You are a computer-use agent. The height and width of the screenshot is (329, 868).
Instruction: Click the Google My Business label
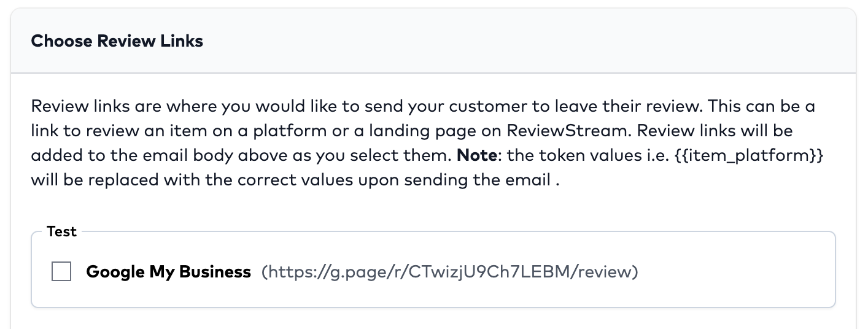pyautogui.click(x=168, y=271)
